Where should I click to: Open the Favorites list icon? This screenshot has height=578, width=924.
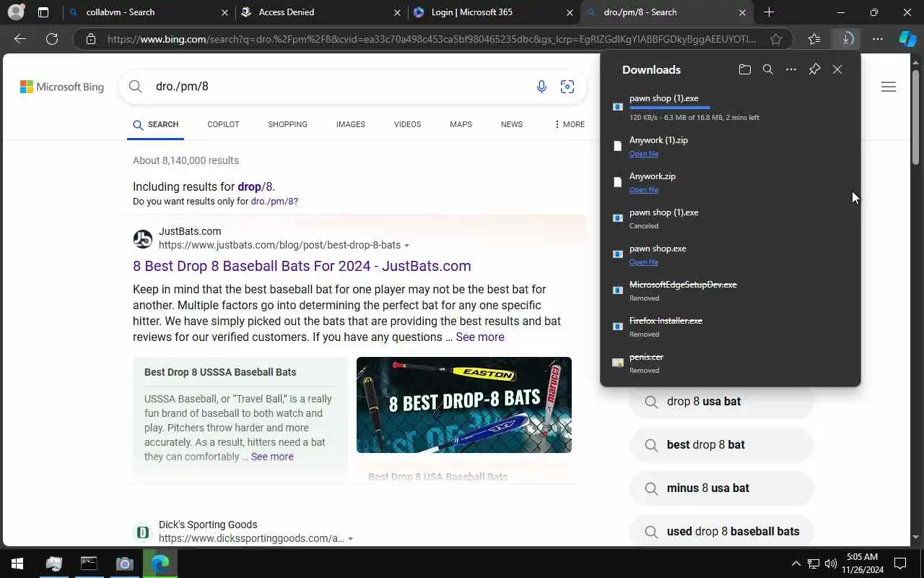click(x=814, y=39)
